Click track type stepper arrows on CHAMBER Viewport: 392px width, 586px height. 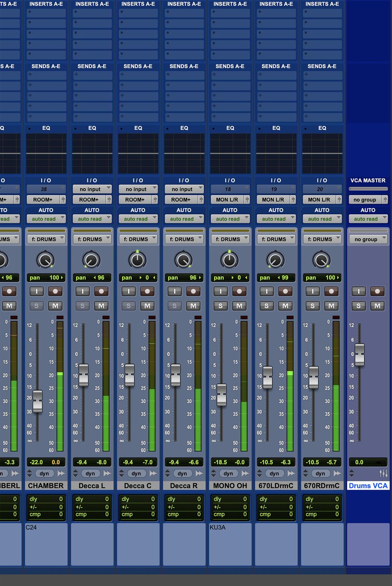29,474
